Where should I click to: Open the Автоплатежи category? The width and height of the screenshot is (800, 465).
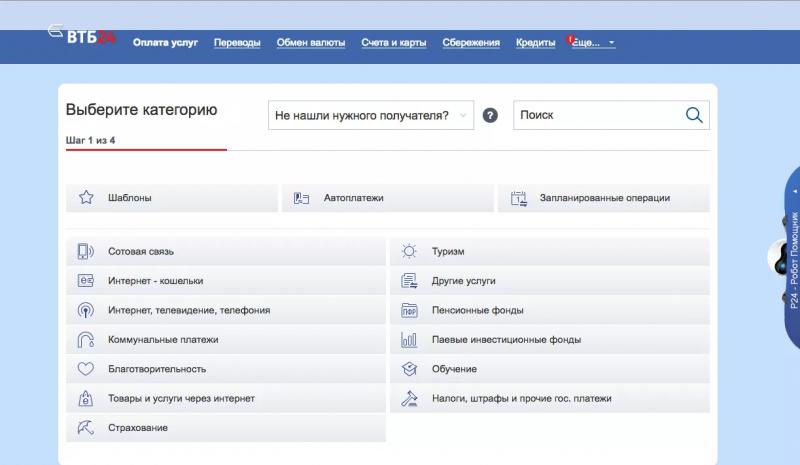[388, 198]
